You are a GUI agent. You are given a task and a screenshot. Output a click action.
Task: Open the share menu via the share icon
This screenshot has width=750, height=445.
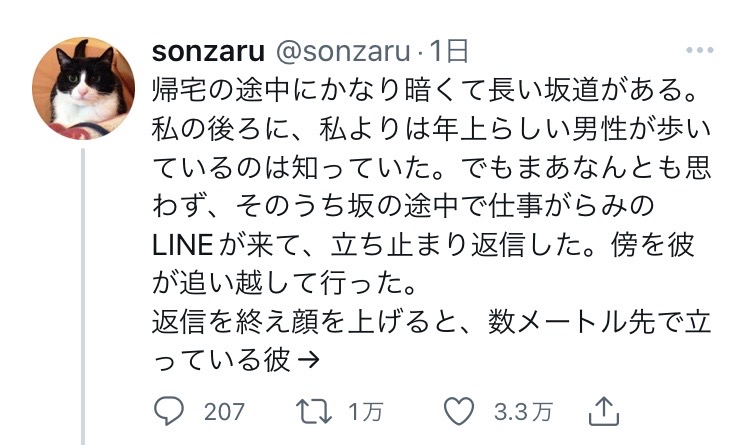click(602, 410)
